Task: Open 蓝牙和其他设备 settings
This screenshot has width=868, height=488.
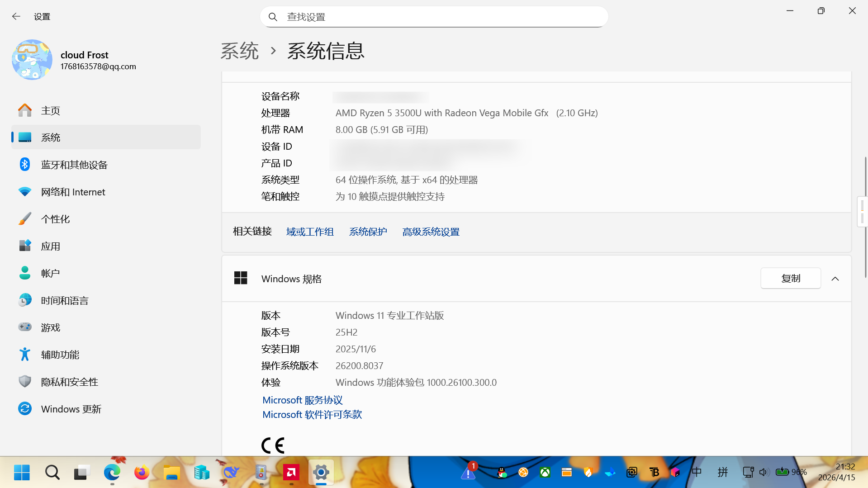Action: click(106, 165)
